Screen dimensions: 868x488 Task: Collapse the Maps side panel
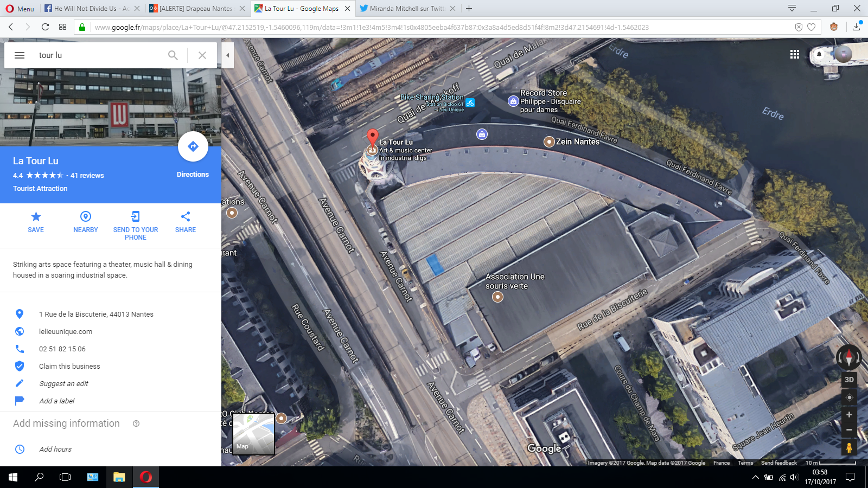228,55
